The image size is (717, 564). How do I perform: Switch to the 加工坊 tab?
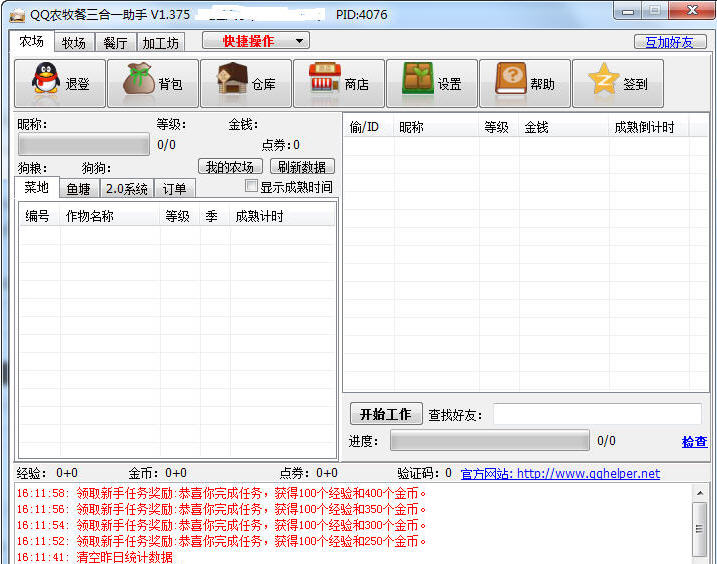pyautogui.click(x=161, y=43)
